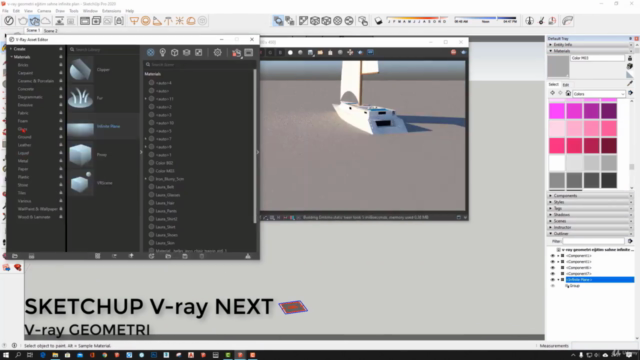Click the V-Ray Asset Editor icon in SketchUp toolbar

tap(9, 21)
